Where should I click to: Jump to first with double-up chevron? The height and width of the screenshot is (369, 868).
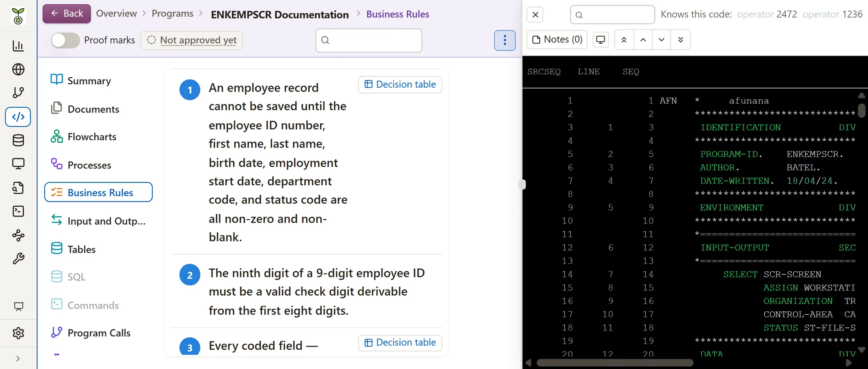624,40
